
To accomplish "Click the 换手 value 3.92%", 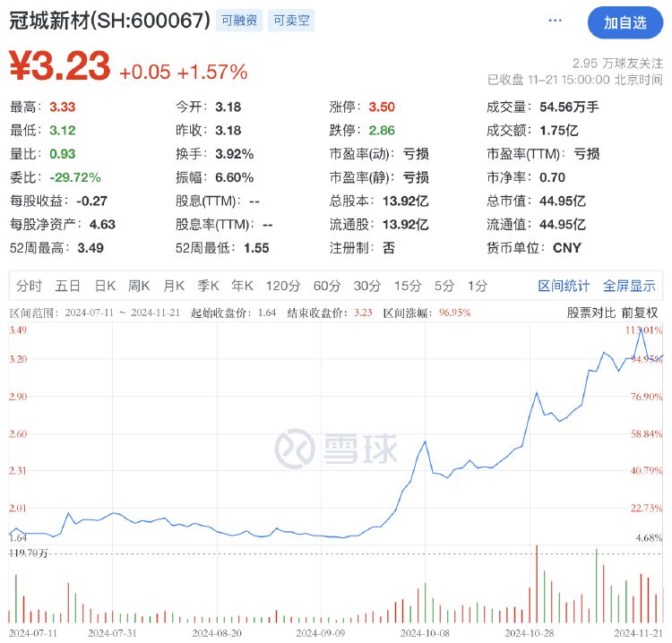I will click(x=235, y=154).
